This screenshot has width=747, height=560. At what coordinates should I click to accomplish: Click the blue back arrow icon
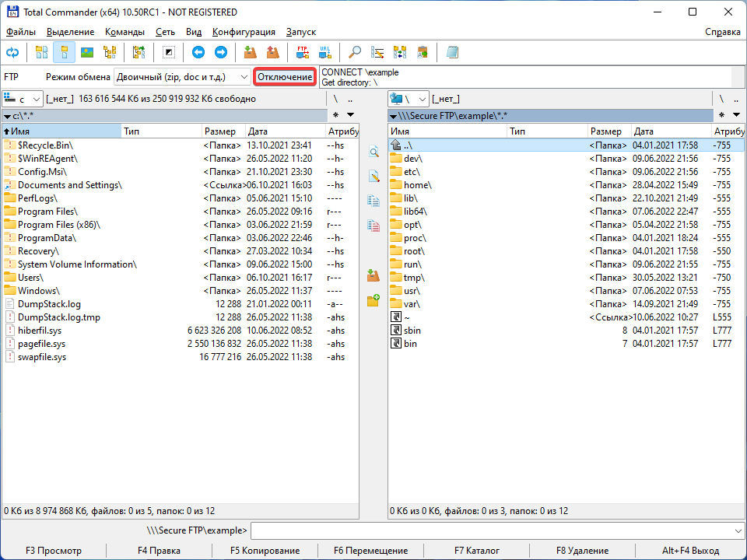pos(198,52)
